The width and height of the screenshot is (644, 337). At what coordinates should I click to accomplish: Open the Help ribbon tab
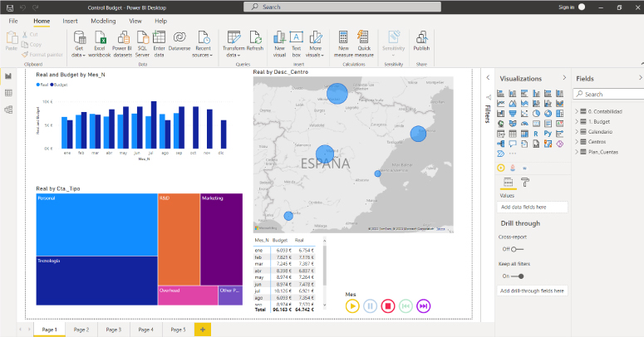[160, 21]
